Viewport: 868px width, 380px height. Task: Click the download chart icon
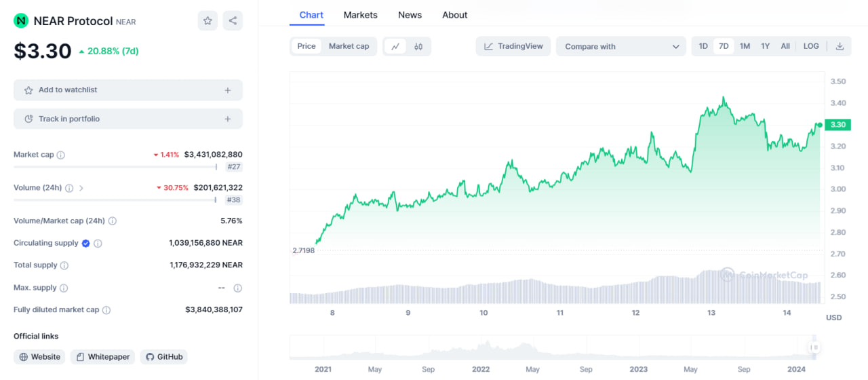[x=840, y=46]
